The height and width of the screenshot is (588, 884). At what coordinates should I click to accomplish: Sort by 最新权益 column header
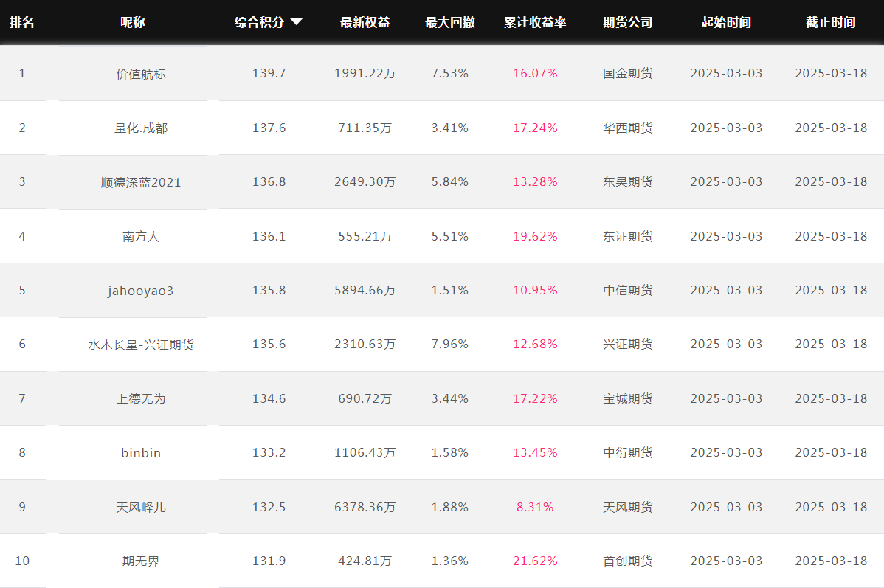click(365, 23)
